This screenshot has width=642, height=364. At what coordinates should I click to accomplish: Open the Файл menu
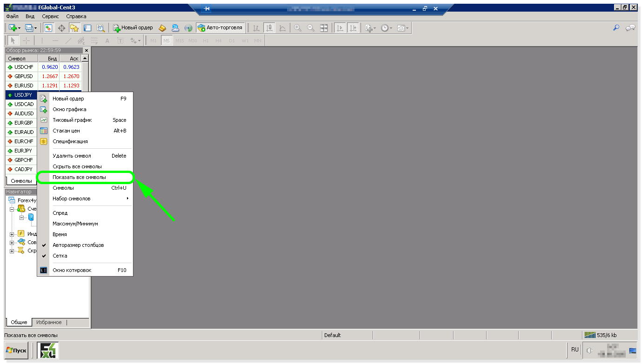[13, 16]
